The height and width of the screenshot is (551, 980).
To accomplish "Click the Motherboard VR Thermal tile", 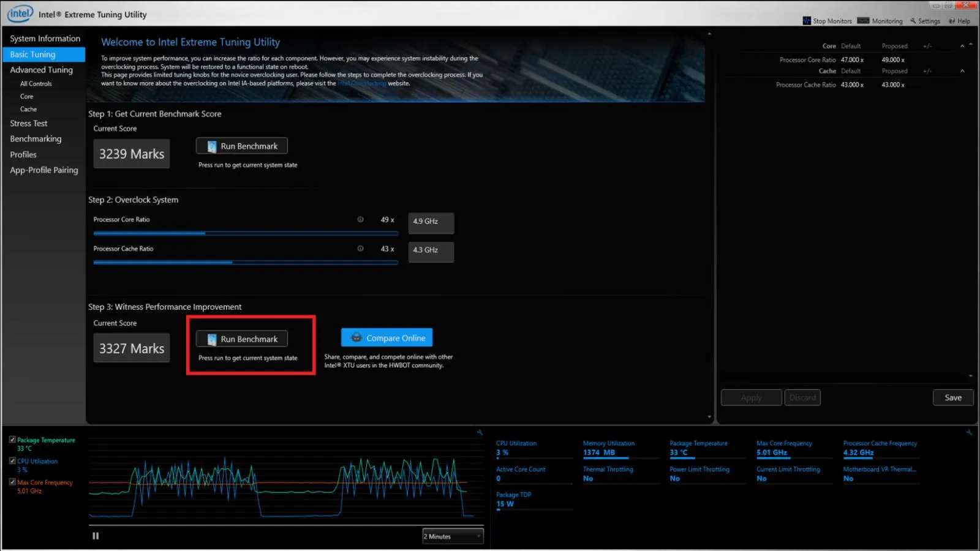I will coord(881,474).
